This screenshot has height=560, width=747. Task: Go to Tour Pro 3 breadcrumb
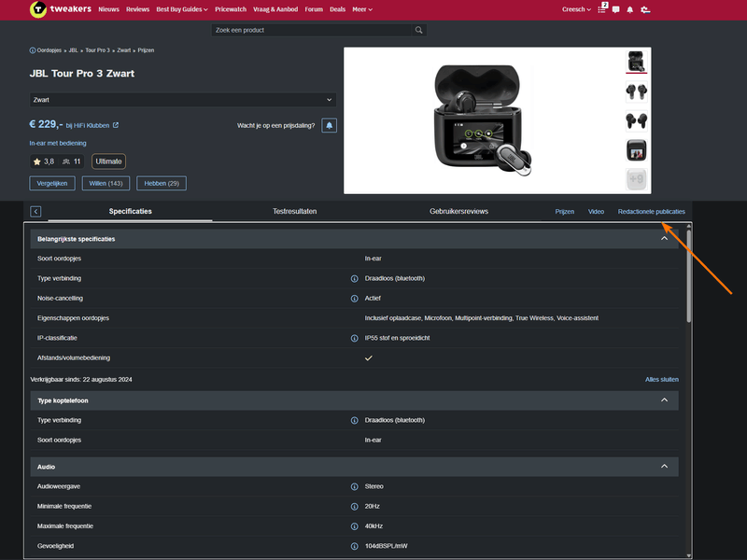[x=98, y=50]
